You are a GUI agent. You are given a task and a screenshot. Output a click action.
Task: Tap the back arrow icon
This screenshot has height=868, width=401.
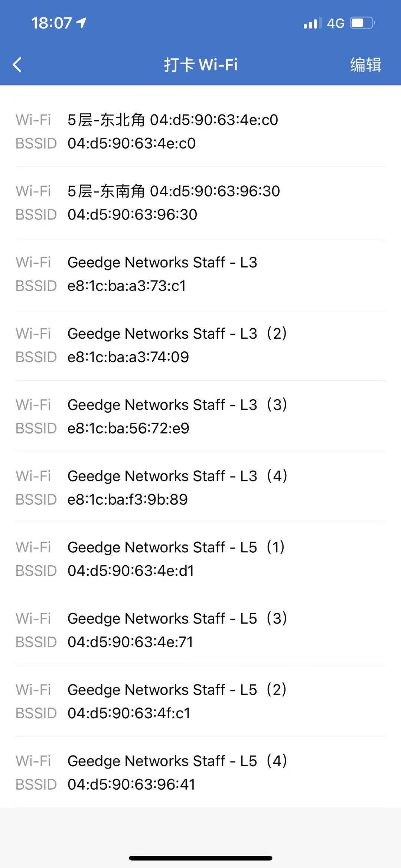tap(17, 65)
